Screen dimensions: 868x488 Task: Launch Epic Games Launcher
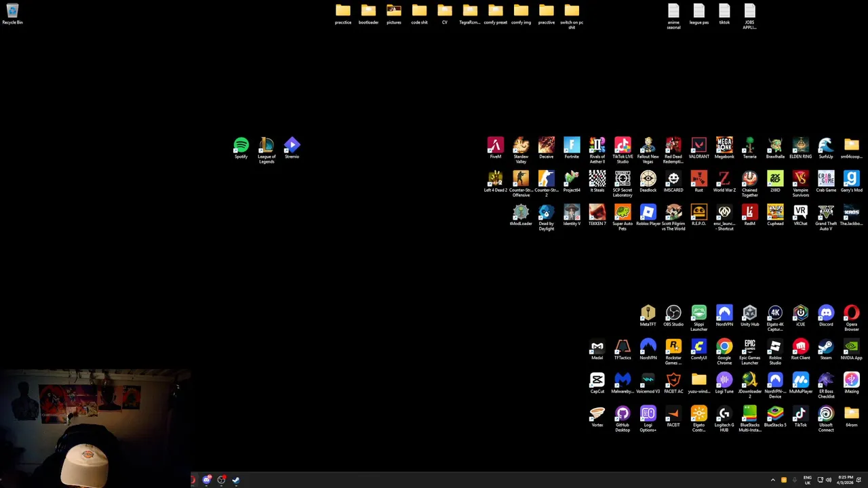[749, 352]
